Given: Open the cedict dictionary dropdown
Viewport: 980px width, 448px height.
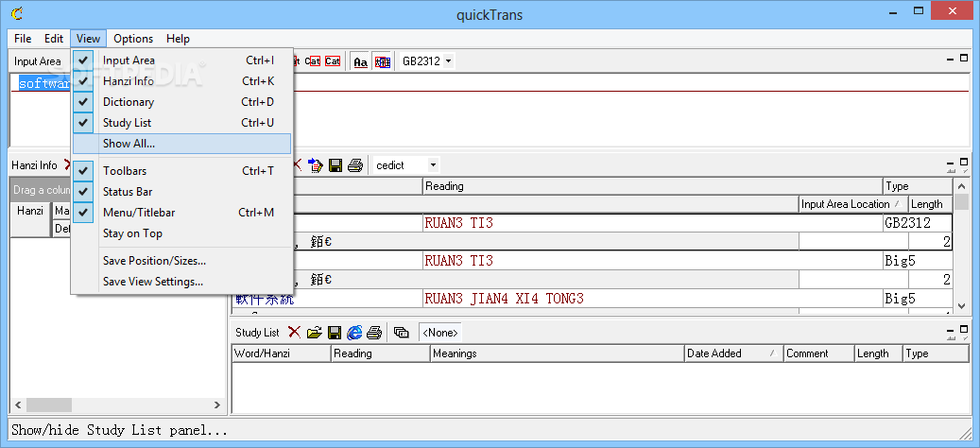Looking at the screenshot, I should [x=433, y=165].
